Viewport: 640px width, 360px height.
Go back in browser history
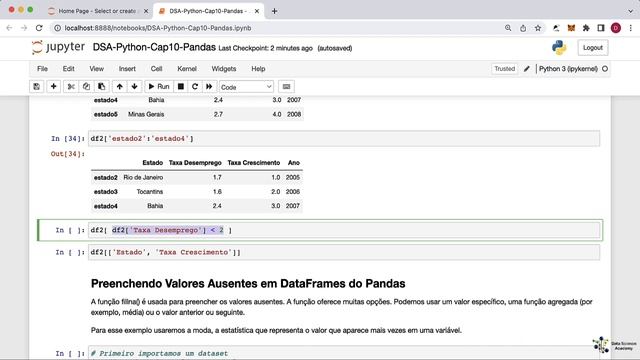point(9,28)
